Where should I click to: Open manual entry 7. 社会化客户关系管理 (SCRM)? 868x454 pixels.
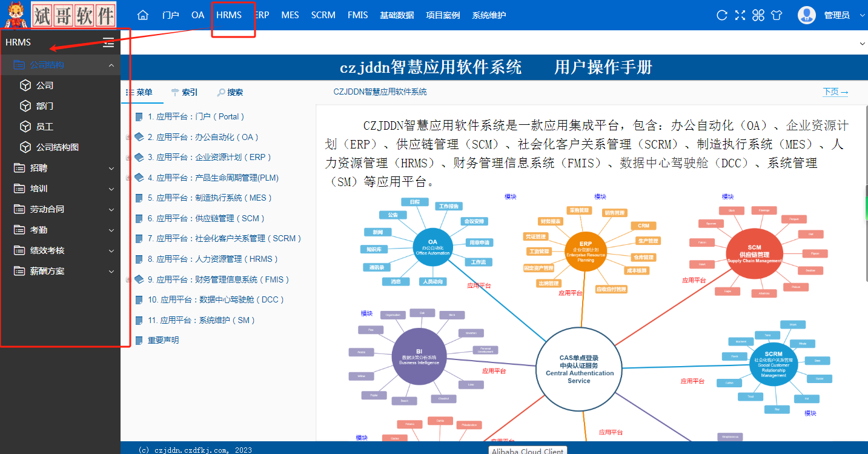point(224,239)
